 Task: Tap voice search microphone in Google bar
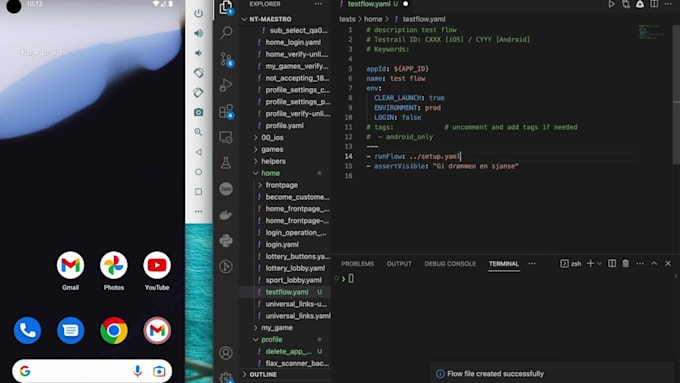click(137, 371)
